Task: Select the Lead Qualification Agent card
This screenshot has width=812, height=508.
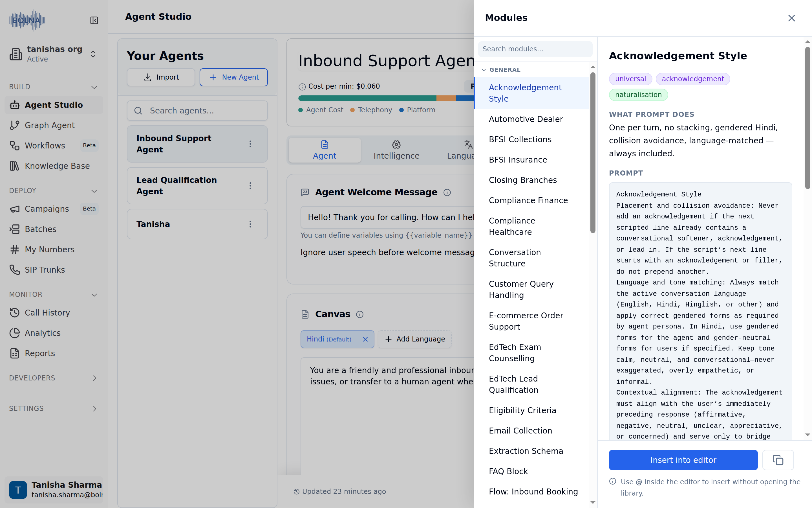Action: pos(197,186)
